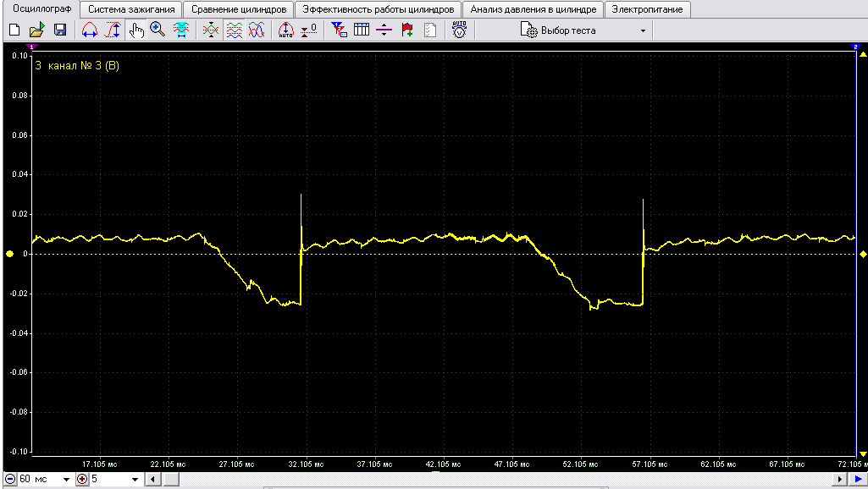Open the Анализ давления в цилиндре tab
868x489 pixels.
pyautogui.click(x=534, y=9)
